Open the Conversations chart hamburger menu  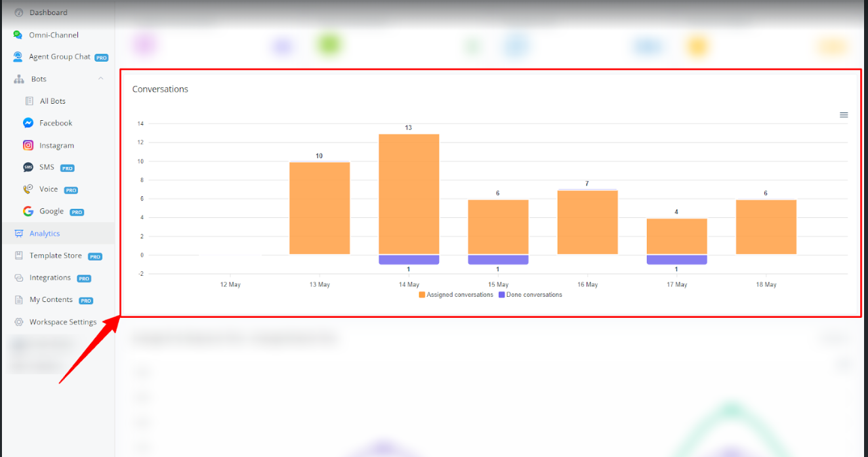844,115
